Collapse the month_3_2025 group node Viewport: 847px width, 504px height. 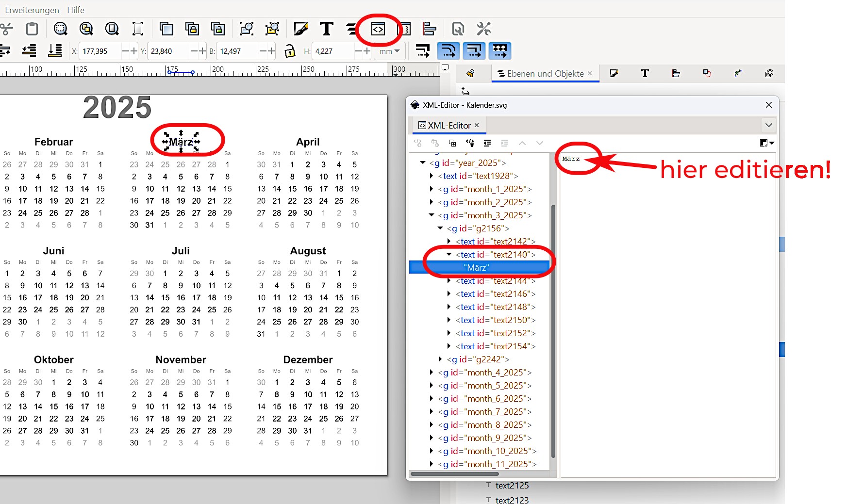pos(432,215)
